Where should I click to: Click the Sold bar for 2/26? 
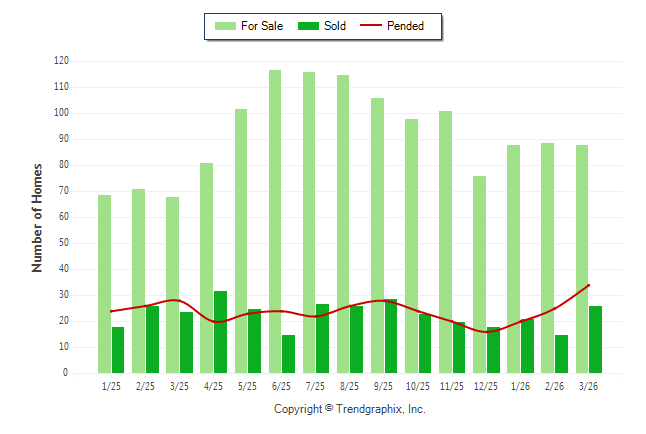click(x=562, y=353)
